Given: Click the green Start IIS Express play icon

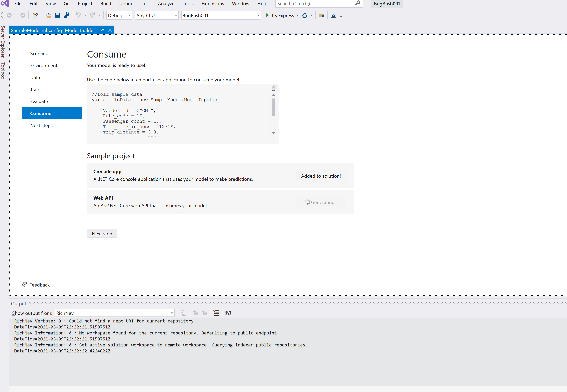Looking at the screenshot, I should pos(267,15).
